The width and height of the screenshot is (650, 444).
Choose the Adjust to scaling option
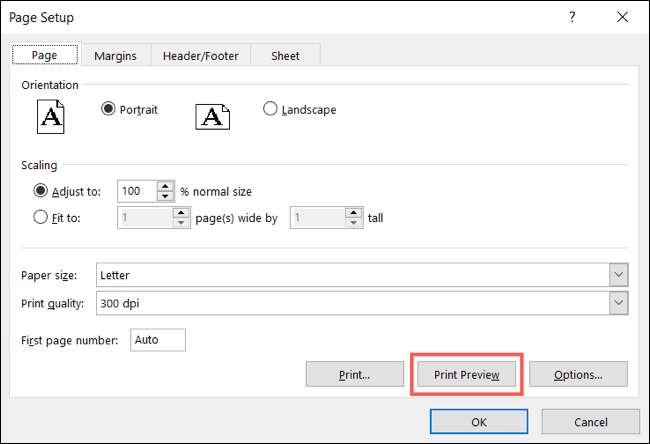[41, 190]
